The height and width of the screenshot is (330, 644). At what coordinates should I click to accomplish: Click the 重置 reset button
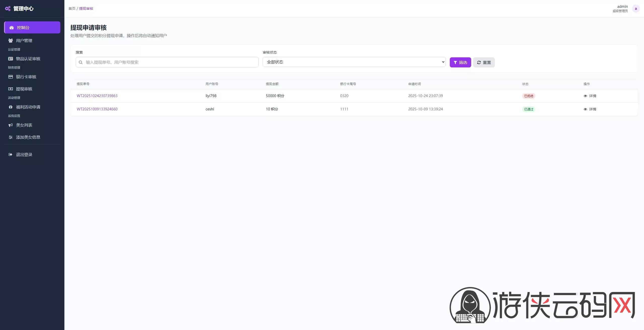(x=484, y=62)
